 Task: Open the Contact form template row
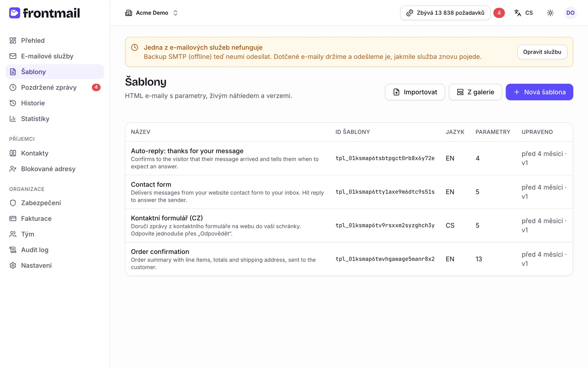(349, 192)
